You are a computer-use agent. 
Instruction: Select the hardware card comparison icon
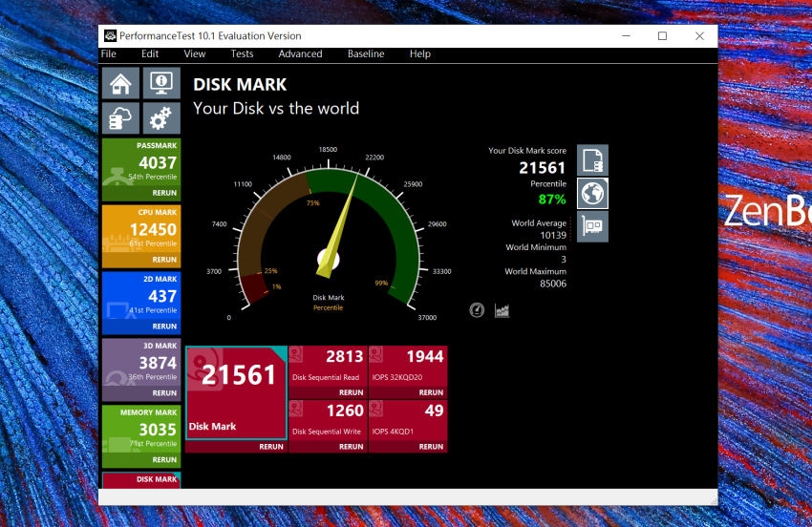click(x=592, y=226)
